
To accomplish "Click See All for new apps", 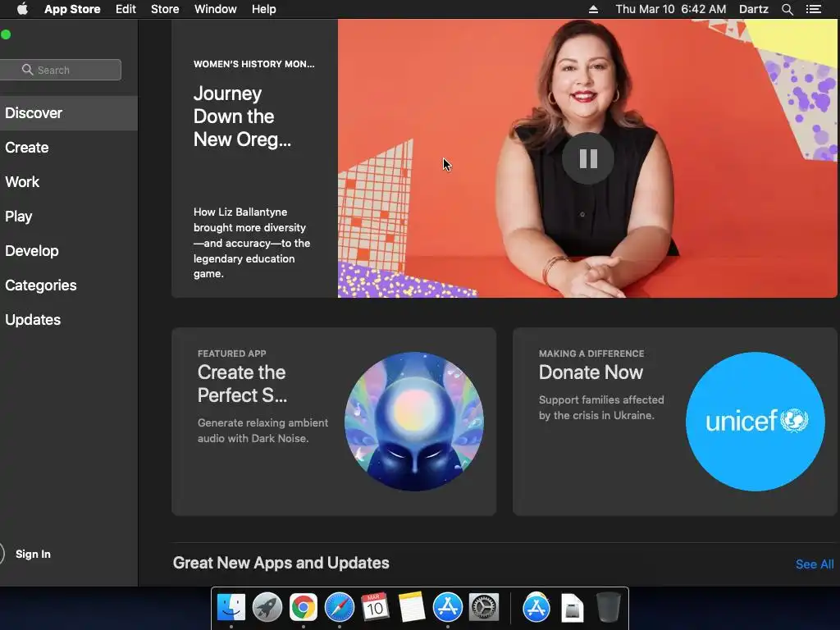I will point(815,564).
